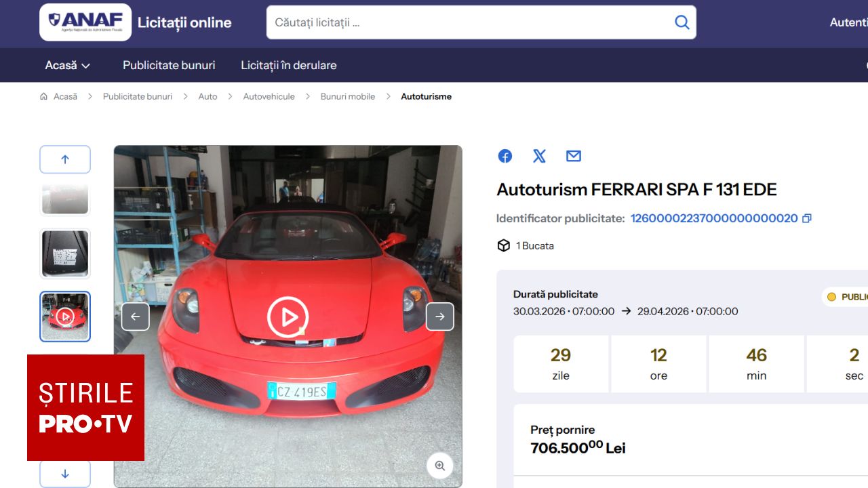Switch to Licitații în derulare
This screenshot has height=488, width=868.
pyautogui.click(x=288, y=65)
